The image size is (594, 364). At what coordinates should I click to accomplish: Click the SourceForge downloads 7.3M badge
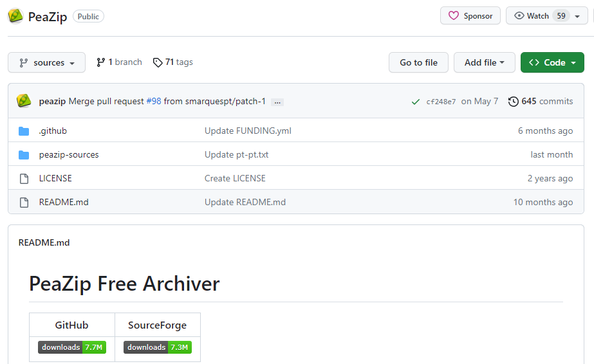[x=158, y=347]
